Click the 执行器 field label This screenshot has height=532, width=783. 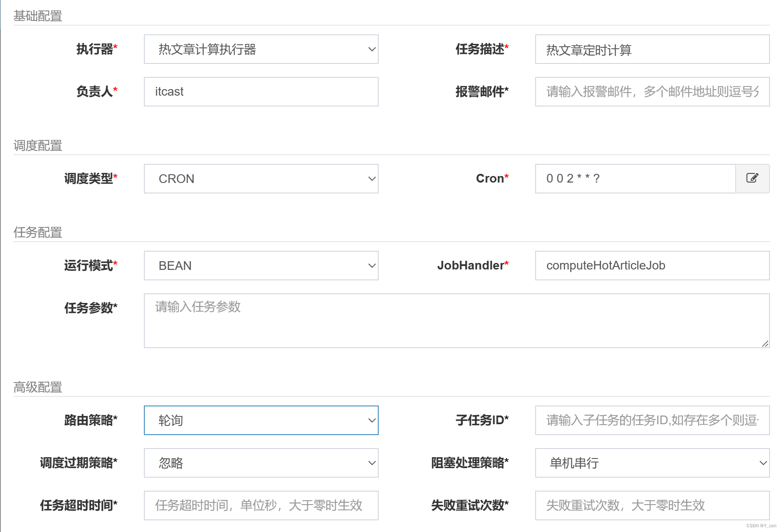click(97, 49)
